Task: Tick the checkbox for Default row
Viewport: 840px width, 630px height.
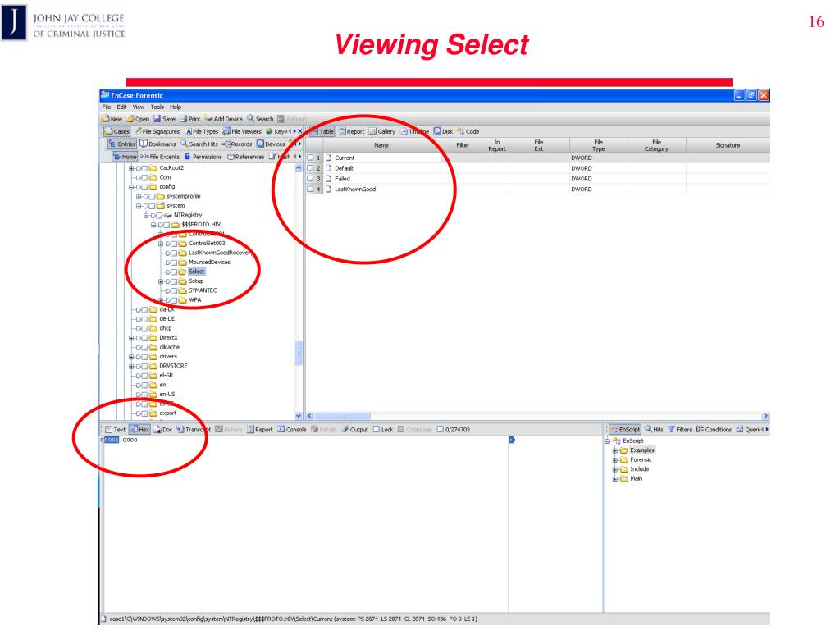Action: 309,168
